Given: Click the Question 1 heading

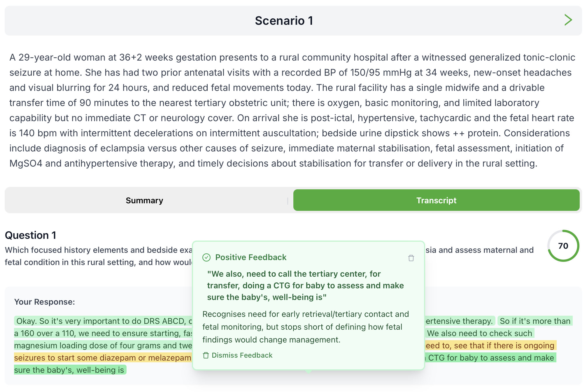Looking at the screenshot, I should click(x=31, y=235).
